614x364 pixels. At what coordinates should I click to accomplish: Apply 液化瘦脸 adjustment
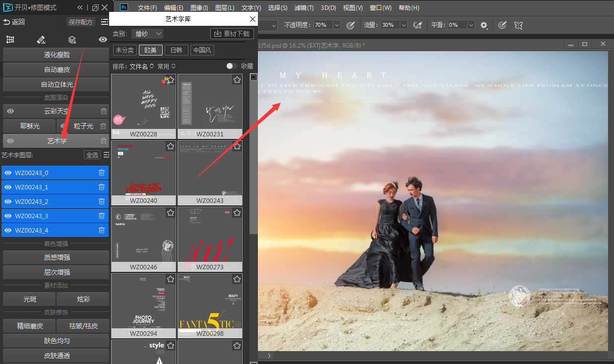[56, 55]
